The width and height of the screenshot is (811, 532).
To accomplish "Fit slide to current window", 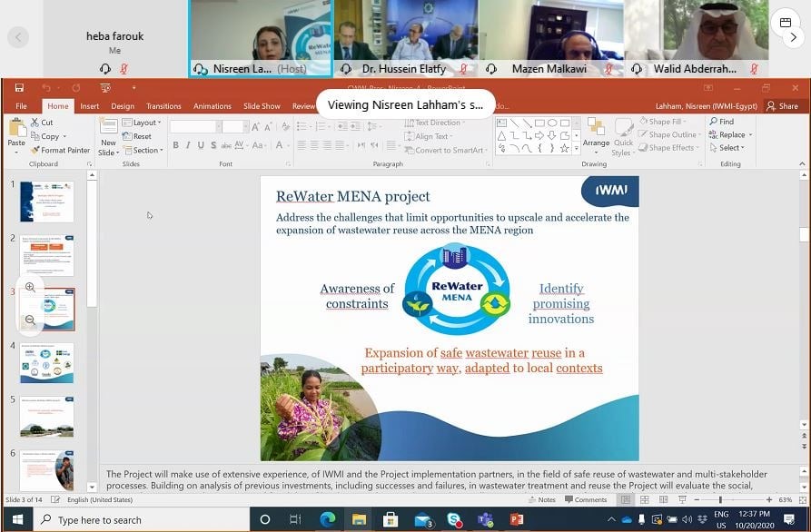I will pyautogui.click(x=802, y=500).
